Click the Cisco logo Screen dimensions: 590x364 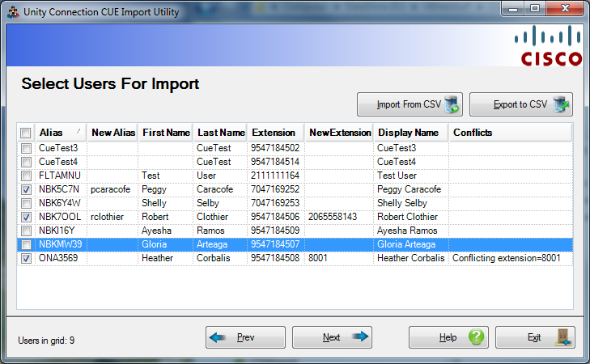point(550,45)
